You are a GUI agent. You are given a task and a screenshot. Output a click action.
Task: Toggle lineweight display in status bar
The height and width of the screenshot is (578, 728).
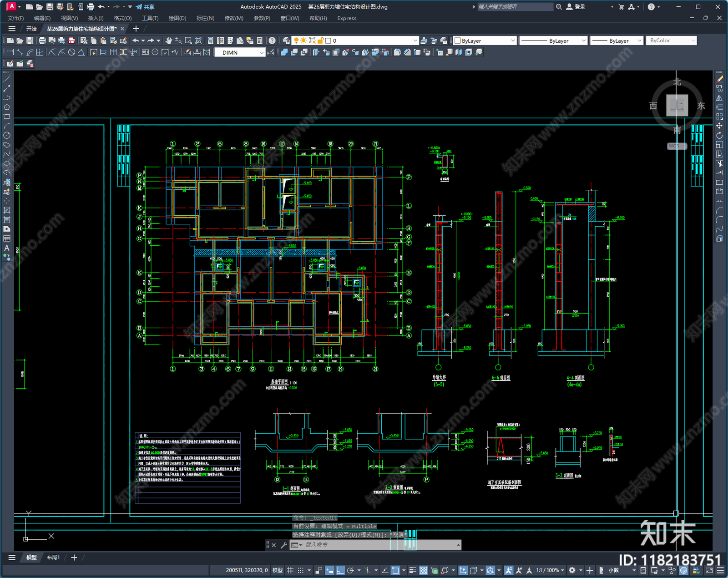(413, 570)
